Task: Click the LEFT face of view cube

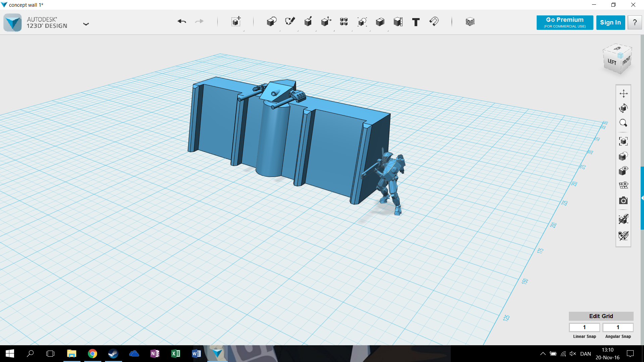Action: [612, 62]
